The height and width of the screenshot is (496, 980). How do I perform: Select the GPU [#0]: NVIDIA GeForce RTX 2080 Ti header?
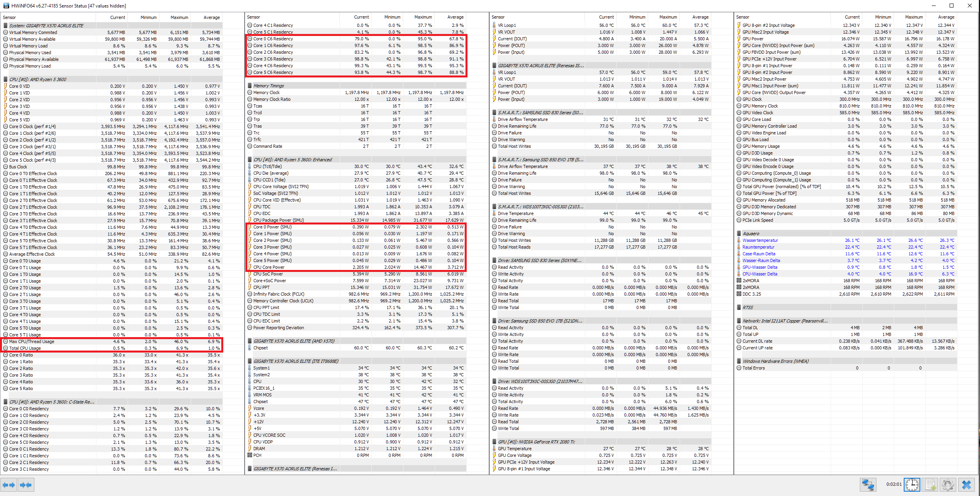tap(601, 442)
